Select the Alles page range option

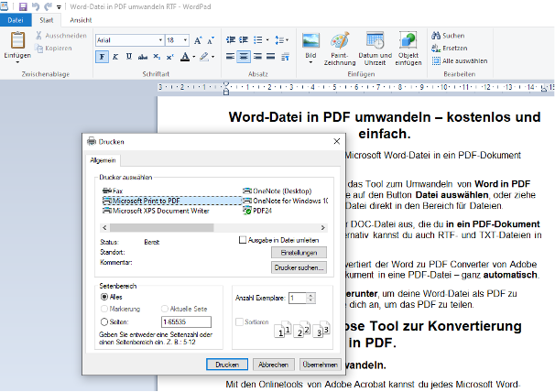103,298
